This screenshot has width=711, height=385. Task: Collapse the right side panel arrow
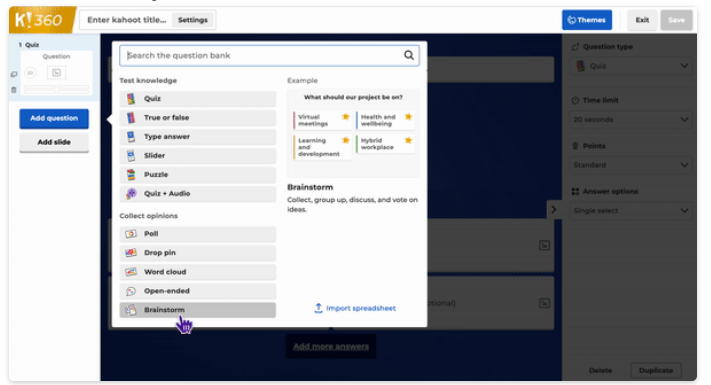pos(554,210)
